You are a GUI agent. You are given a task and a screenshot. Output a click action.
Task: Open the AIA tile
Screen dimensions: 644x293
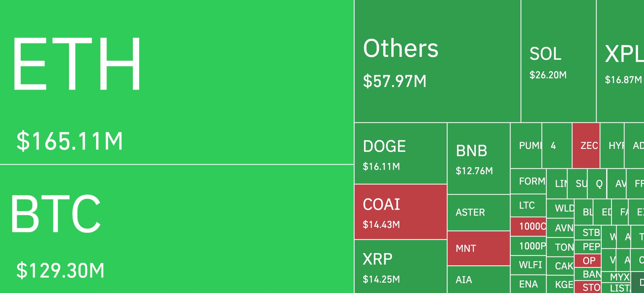point(478,280)
